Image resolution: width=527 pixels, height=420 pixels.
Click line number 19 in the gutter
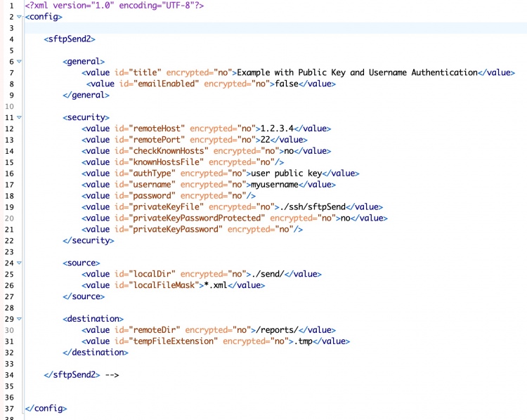coord(10,207)
